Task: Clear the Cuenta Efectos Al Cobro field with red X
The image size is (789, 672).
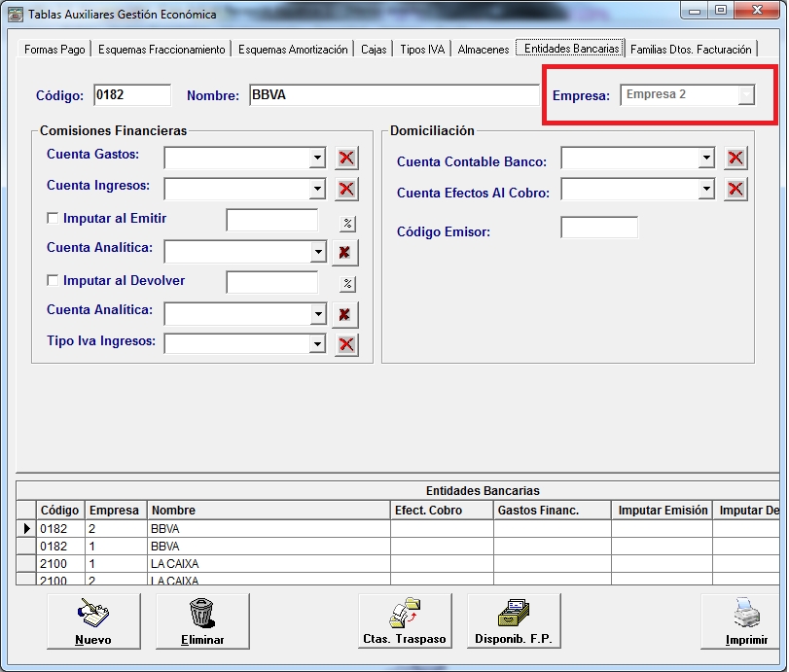Action: tap(735, 189)
